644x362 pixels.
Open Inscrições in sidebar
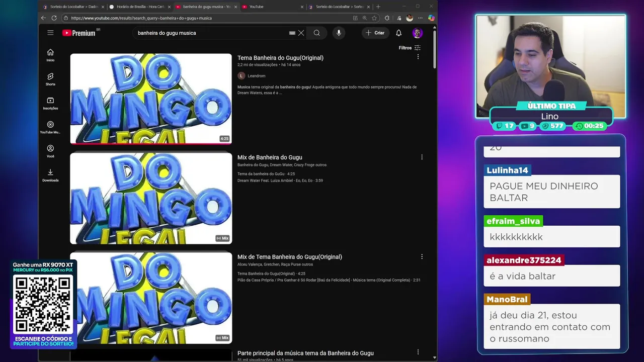tap(50, 104)
